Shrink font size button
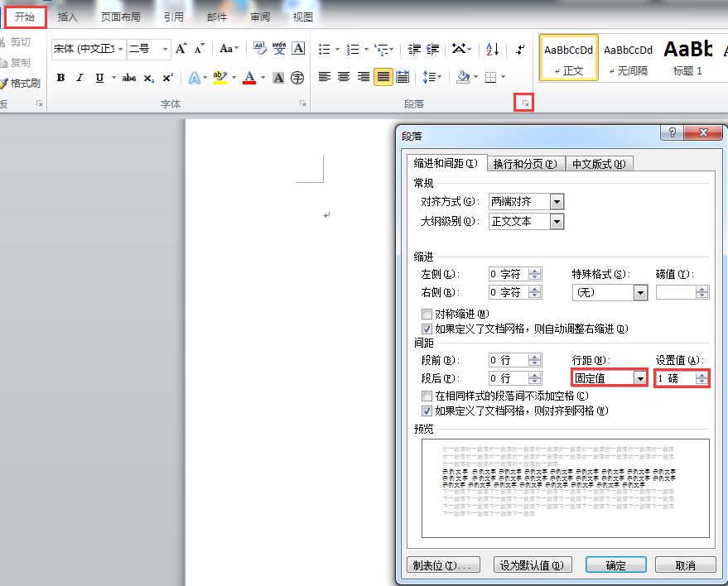Viewport: 728px width, 586px height. pyautogui.click(x=200, y=48)
